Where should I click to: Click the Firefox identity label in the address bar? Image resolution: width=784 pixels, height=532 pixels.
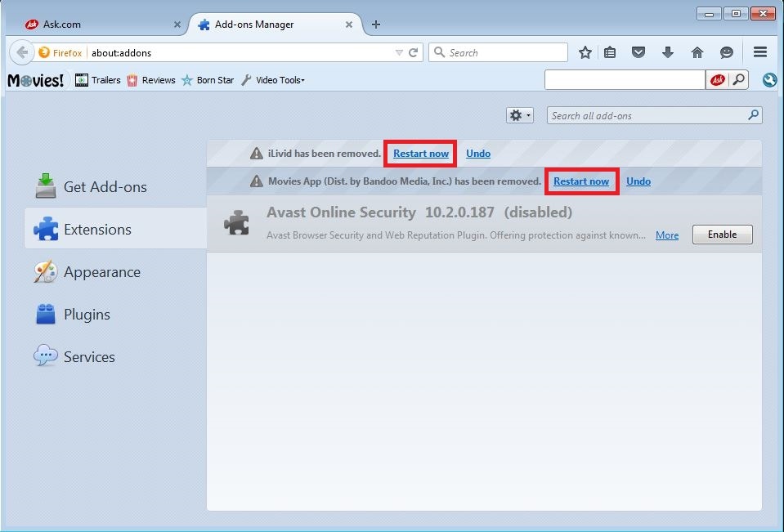coord(60,52)
